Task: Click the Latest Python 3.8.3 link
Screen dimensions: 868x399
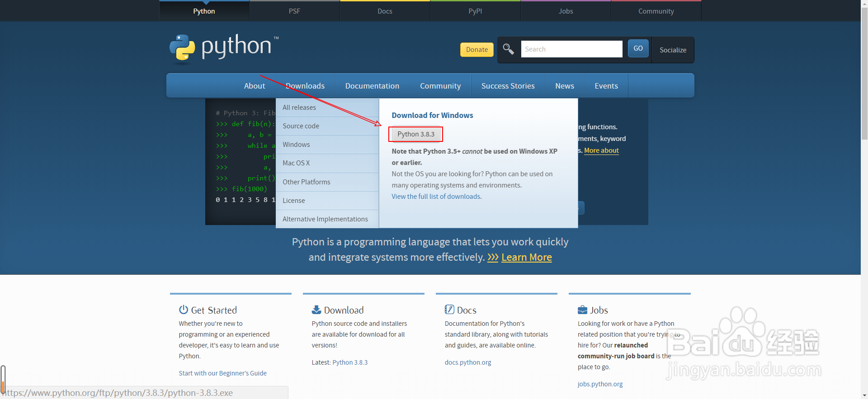Action: click(350, 362)
